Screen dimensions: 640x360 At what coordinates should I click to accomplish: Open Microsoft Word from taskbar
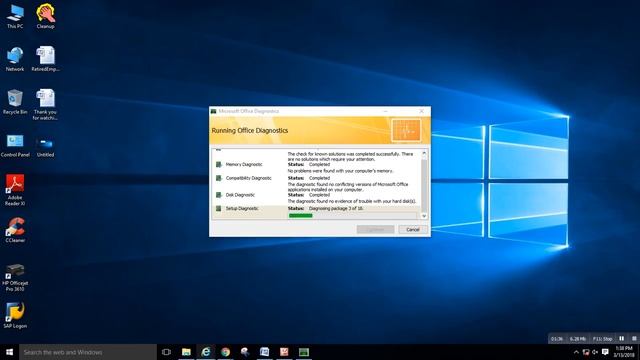click(x=264, y=352)
